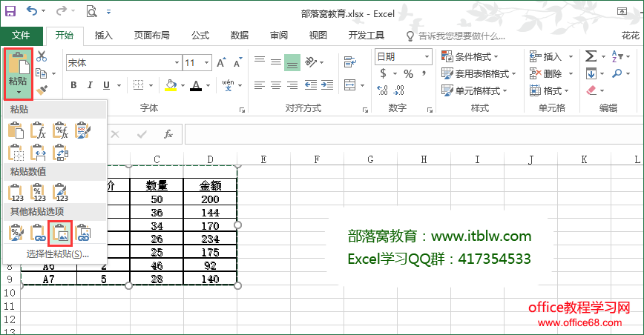The width and height of the screenshot is (644, 335).
Task: Toggle Italic formatting
Action: point(90,85)
